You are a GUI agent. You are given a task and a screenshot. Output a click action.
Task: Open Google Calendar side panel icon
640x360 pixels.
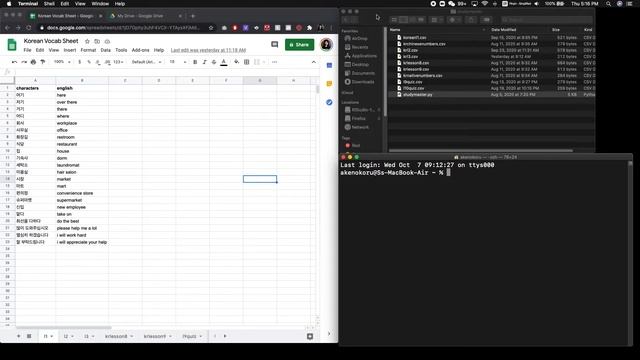point(329,65)
